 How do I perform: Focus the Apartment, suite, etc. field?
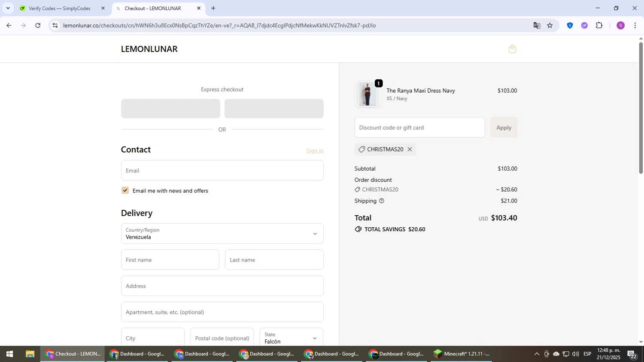(222, 312)
